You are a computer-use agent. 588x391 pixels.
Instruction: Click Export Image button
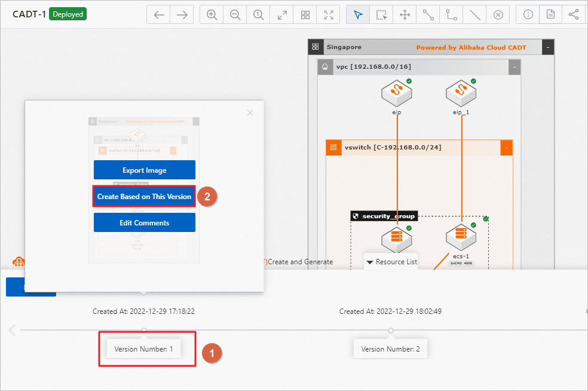click(145, 170)
